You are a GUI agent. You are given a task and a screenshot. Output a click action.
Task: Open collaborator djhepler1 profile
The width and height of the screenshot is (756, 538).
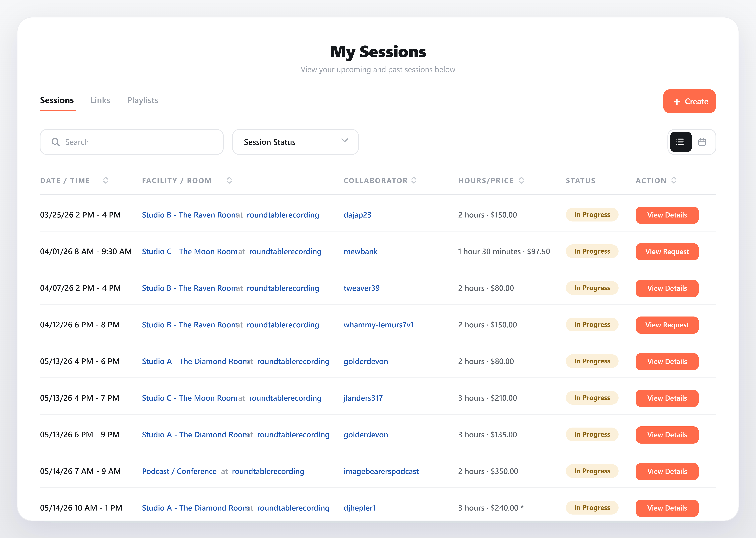[x=360, y=508]
